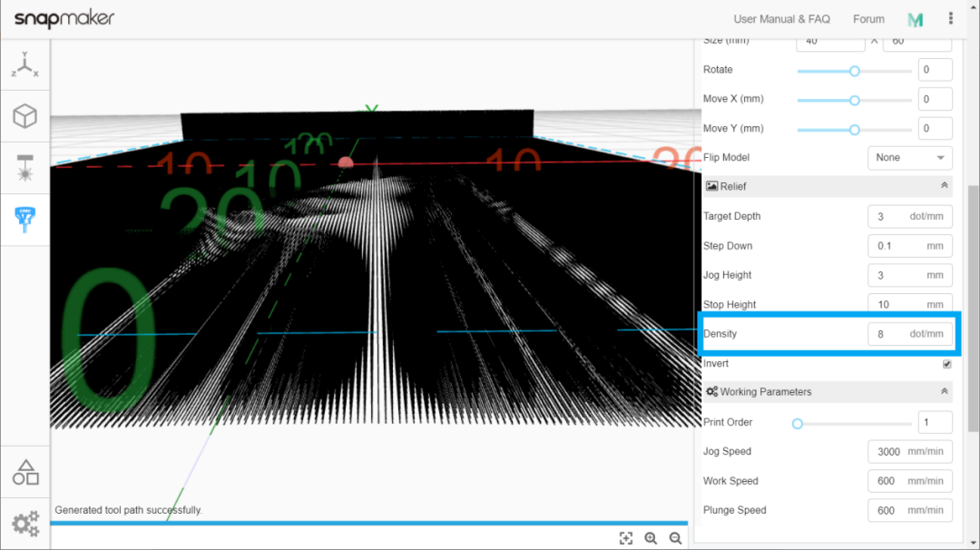Open the vertical three-dot menu
980x550 pixels.
point(951,19)
